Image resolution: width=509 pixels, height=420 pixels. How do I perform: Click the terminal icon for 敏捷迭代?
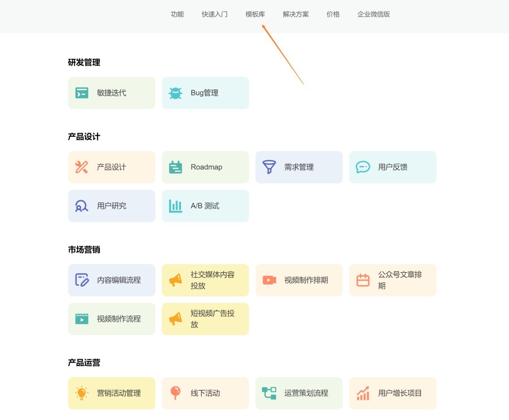click(x=82, y=93)
